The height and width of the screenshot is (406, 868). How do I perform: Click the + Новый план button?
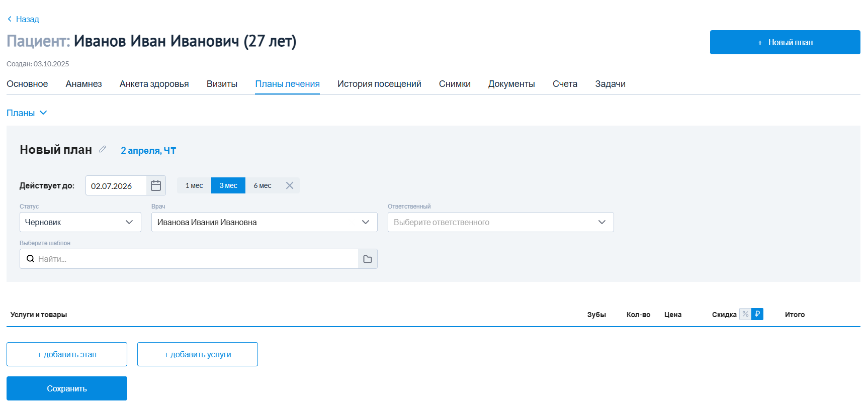click(x=785, y=42)
